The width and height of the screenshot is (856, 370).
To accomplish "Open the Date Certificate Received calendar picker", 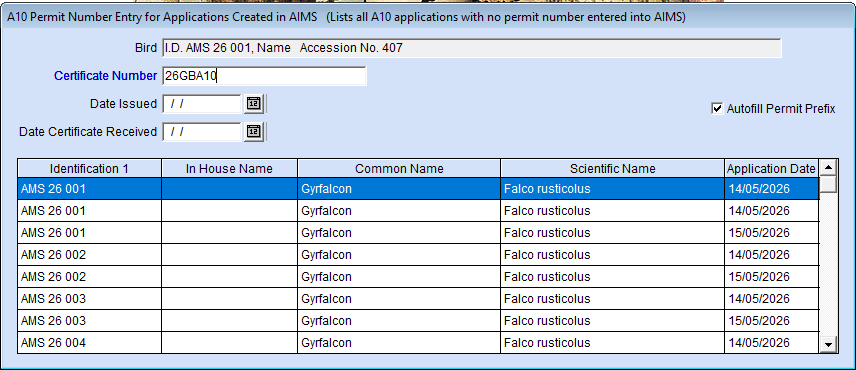I will tap(253, 132).
